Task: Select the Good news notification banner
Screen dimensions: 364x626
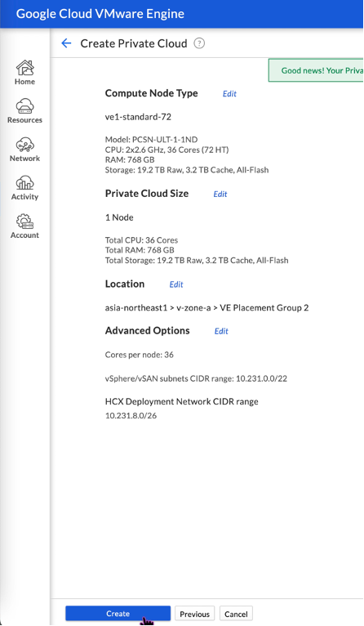Action: [316, 70]
